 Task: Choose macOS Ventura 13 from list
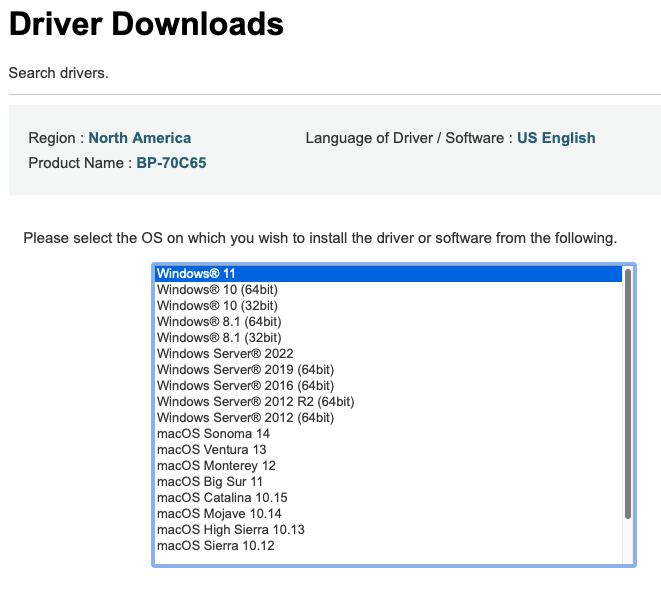212,449
